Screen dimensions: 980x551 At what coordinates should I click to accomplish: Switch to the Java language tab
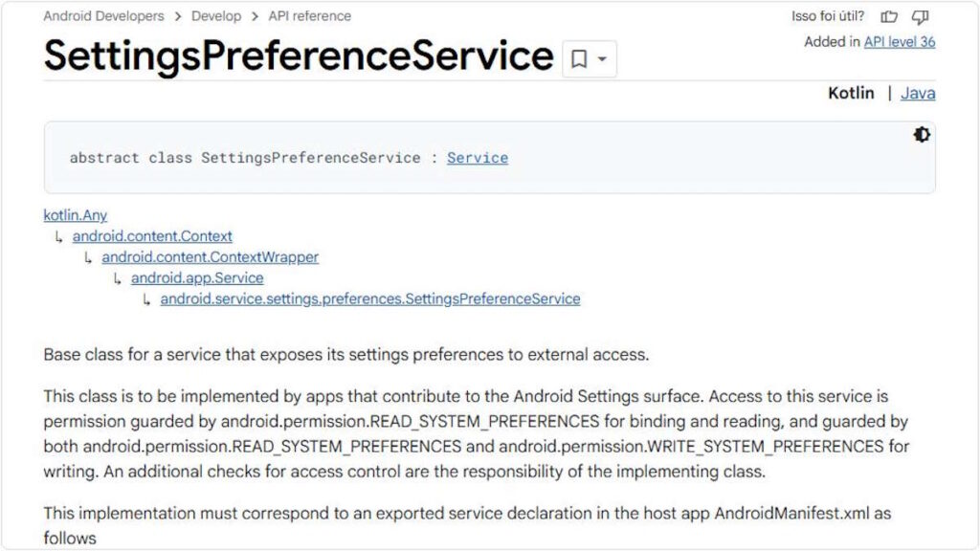(x=918, y=93)
